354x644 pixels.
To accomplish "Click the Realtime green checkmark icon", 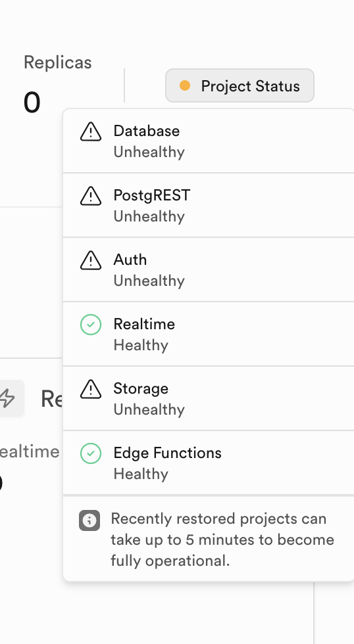I will click(90, 325).
